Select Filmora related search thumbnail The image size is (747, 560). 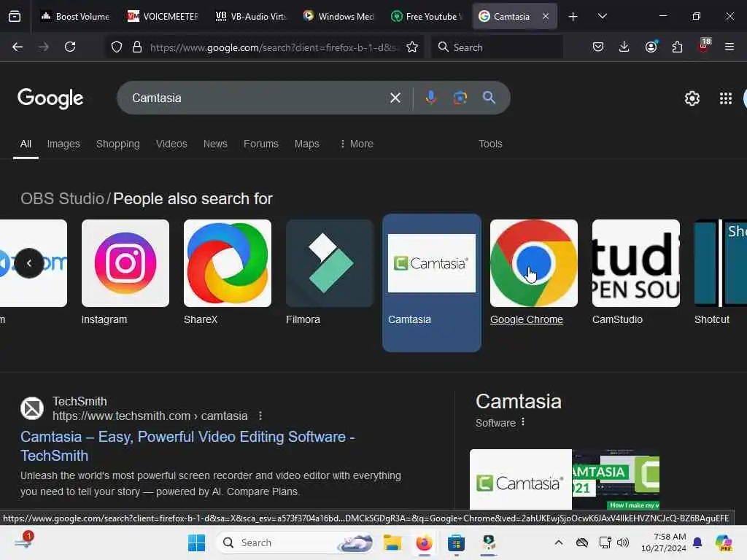(x=330, y=262)
